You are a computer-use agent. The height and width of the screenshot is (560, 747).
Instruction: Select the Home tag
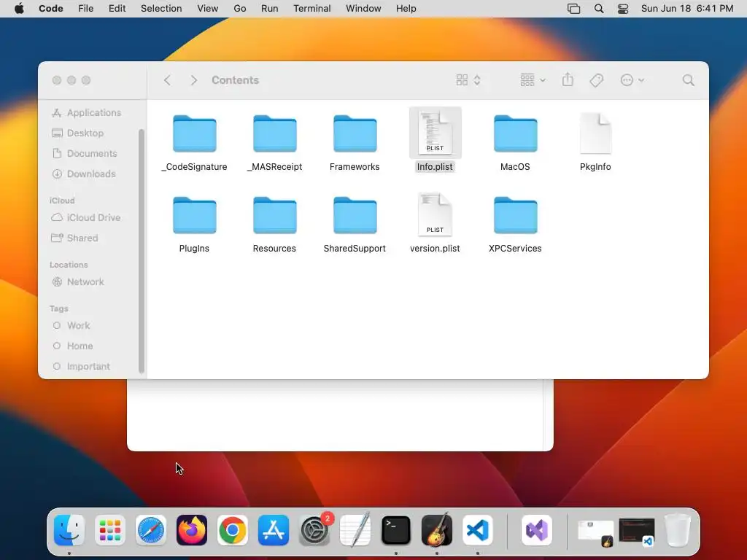(x=73, y=346)
